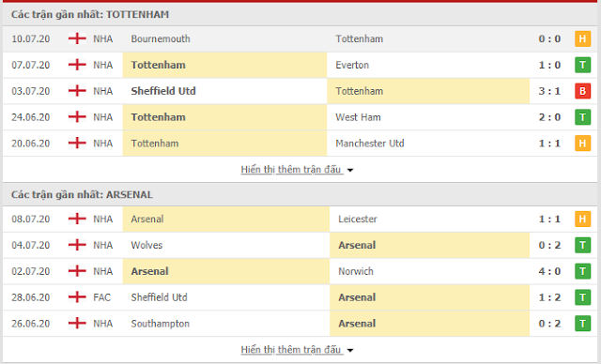
Task: Click the orange H badge for Arsenal vs Leicester
Action: coord(582,219)
